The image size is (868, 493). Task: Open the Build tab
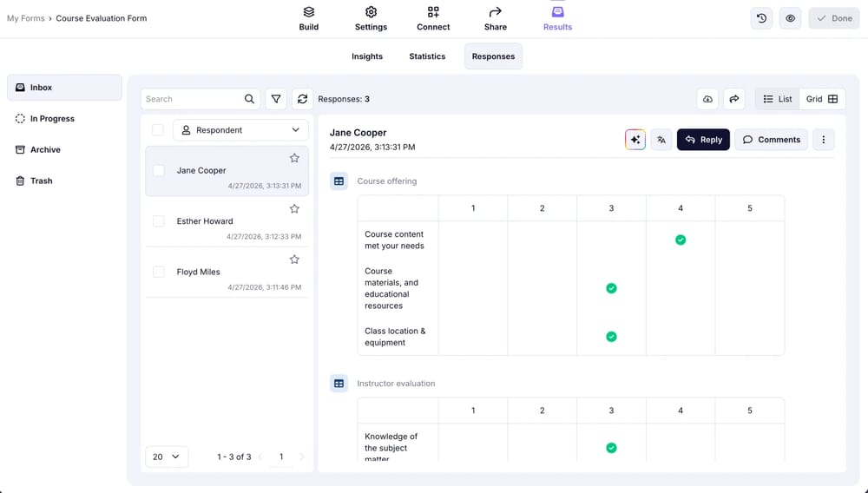pyautogui.click(x=308, y=19)
